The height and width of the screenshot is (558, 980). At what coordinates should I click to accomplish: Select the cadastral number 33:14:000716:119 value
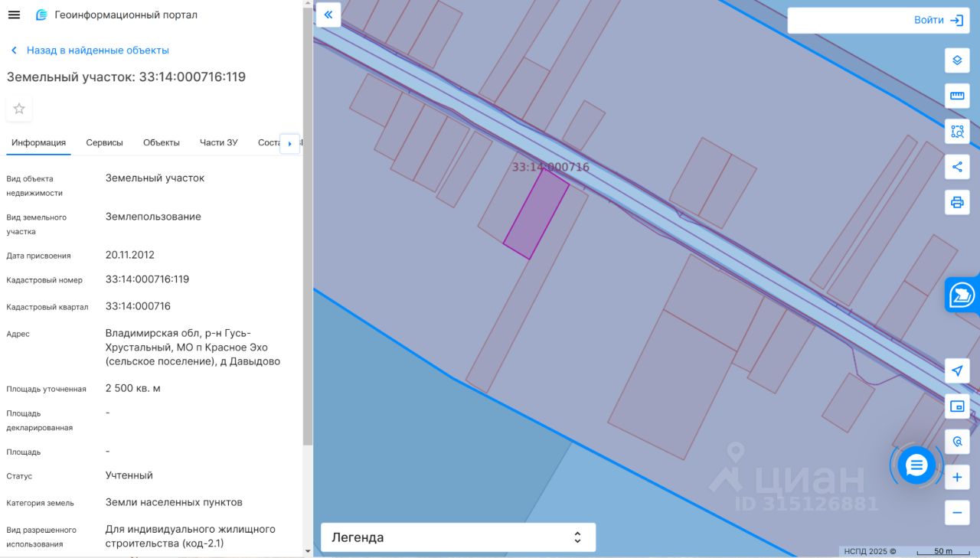147,279
